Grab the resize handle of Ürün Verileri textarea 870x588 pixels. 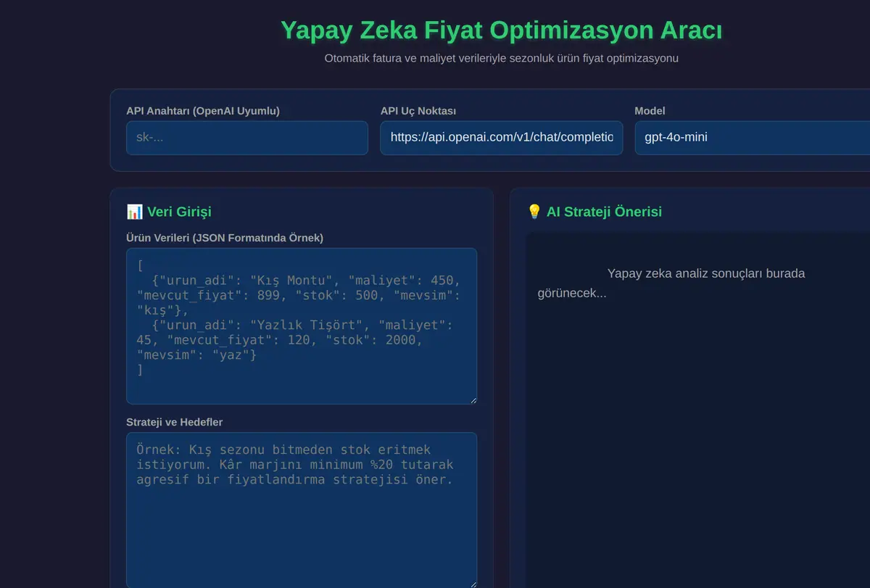coord(472,399)
